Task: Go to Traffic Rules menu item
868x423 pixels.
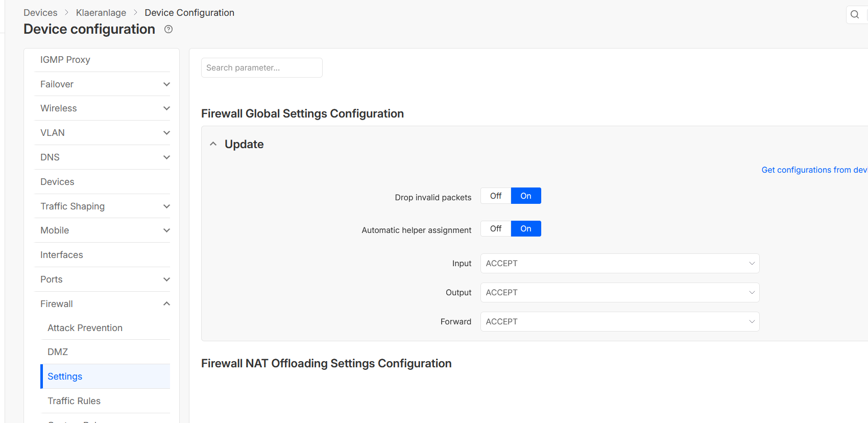Action: 74,401
